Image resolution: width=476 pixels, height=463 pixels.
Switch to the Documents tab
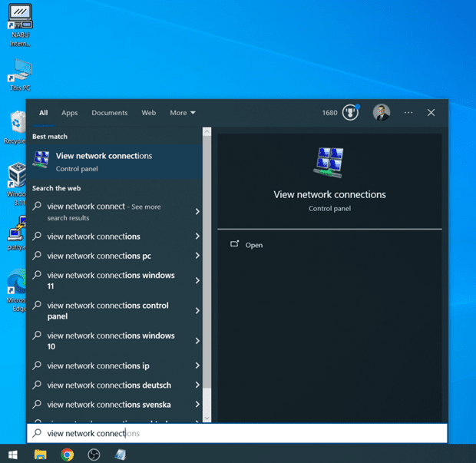110,113
